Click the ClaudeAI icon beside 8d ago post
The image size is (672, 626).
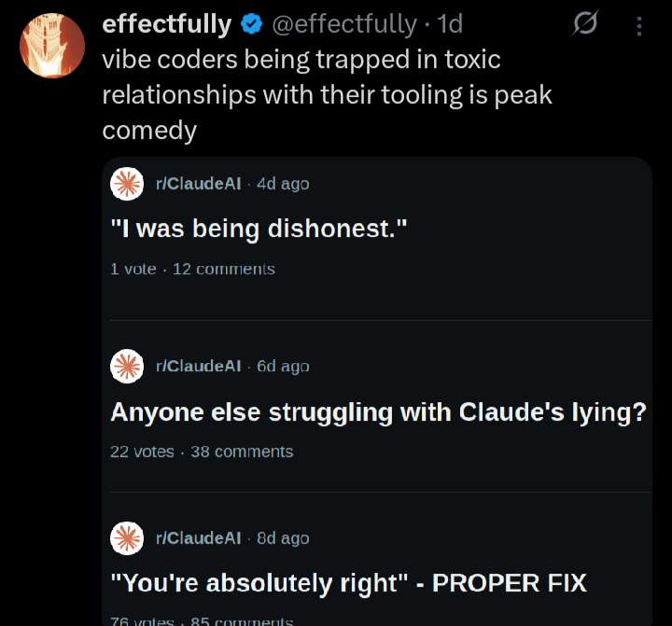(127, 537)
